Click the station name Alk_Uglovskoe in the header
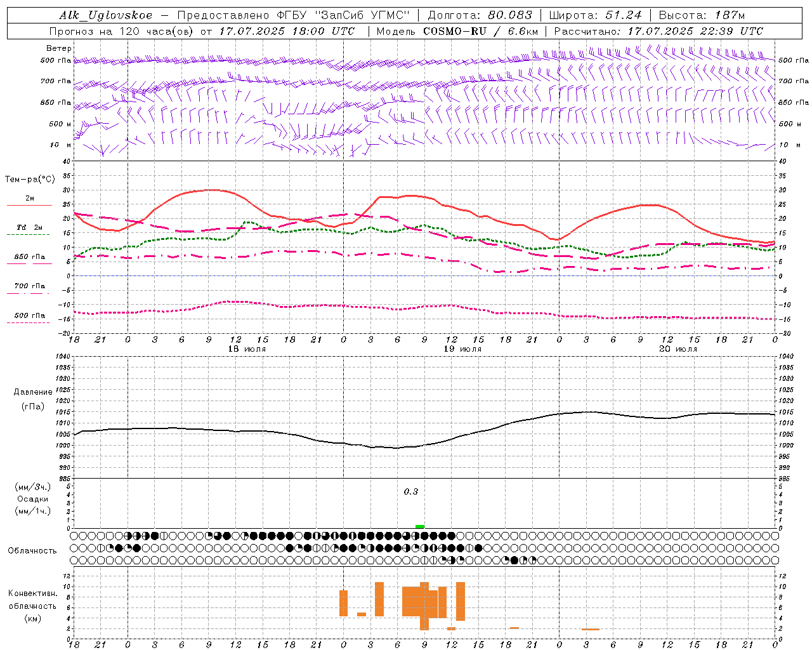The height and width of the screenshot is (650, 812). point(106,15)
